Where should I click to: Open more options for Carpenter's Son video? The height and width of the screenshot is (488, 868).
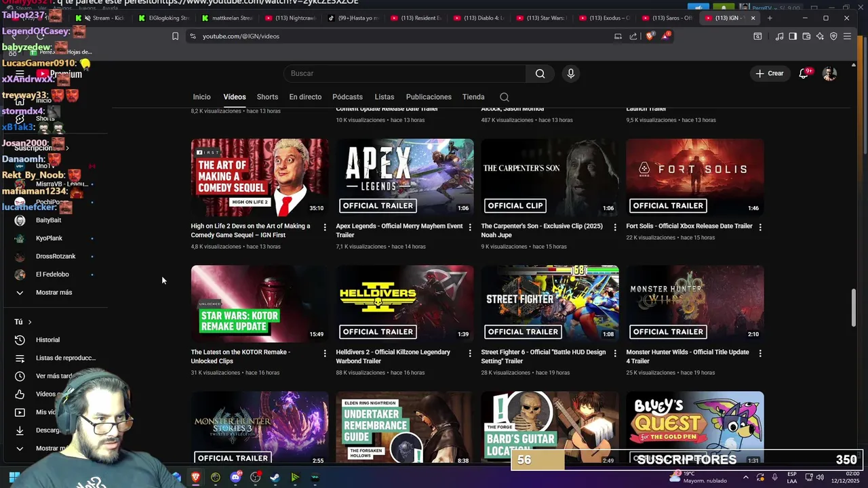coord(615,227)
